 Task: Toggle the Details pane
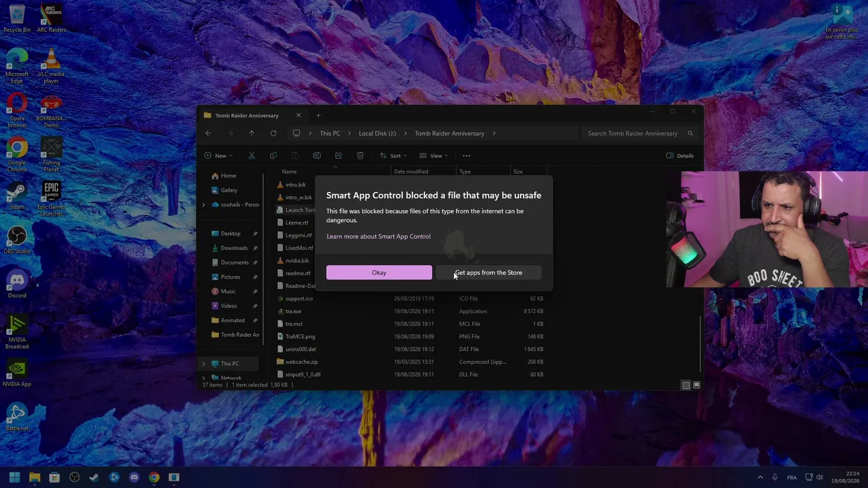coord(679,156)
